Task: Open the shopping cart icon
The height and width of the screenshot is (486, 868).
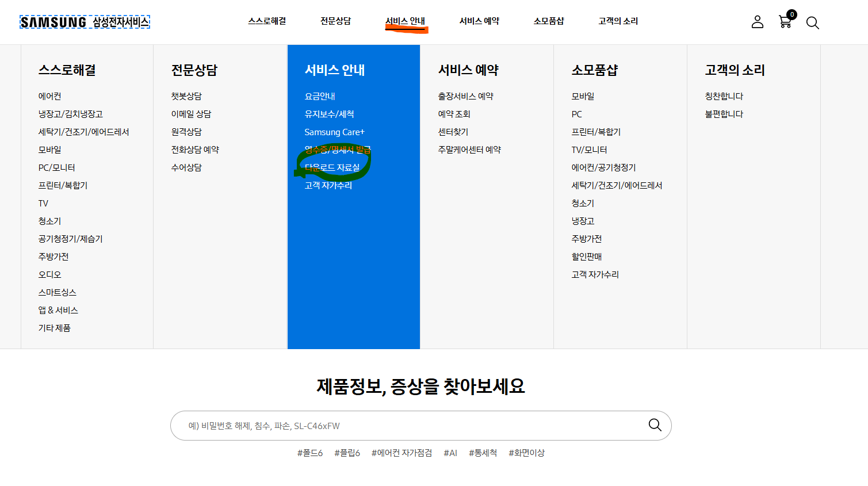Action: point(785,23)
